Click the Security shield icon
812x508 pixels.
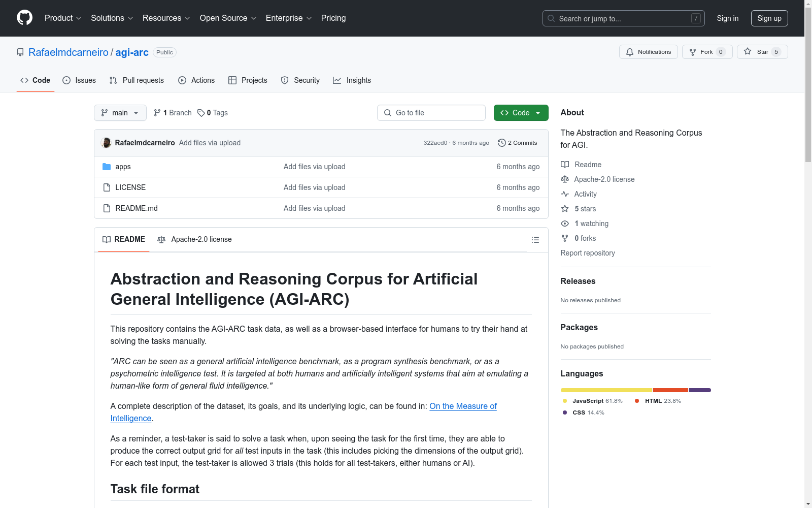285,80
